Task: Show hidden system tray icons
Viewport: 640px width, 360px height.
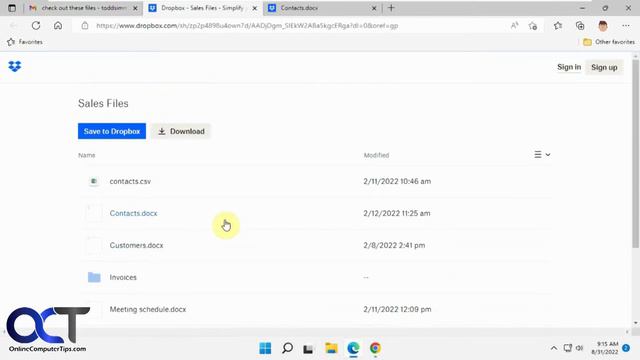Action: [553, 348]
